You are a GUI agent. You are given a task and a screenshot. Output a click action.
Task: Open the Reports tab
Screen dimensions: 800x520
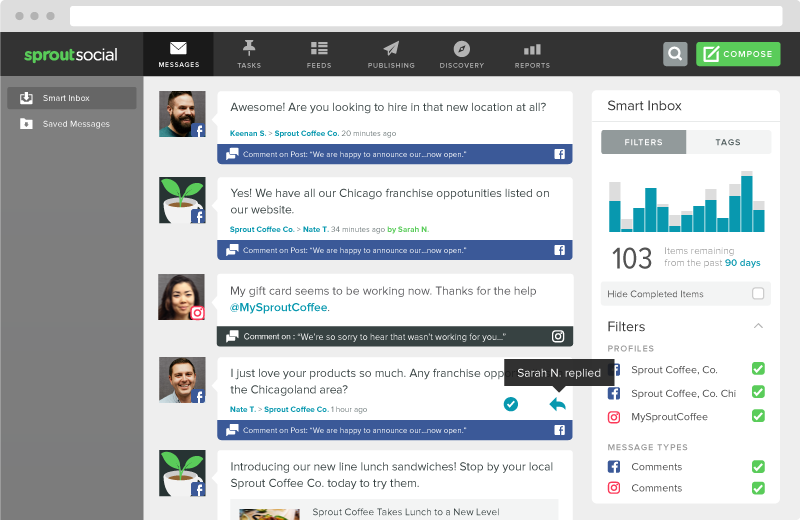(x=532, y=54)
